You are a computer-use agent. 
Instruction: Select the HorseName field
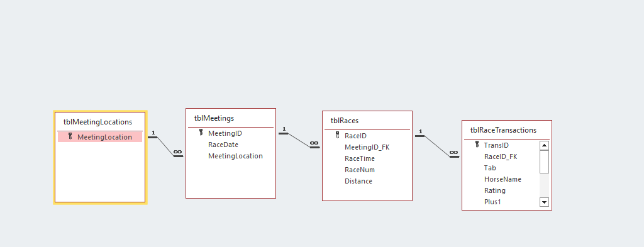tap(502, 179)
